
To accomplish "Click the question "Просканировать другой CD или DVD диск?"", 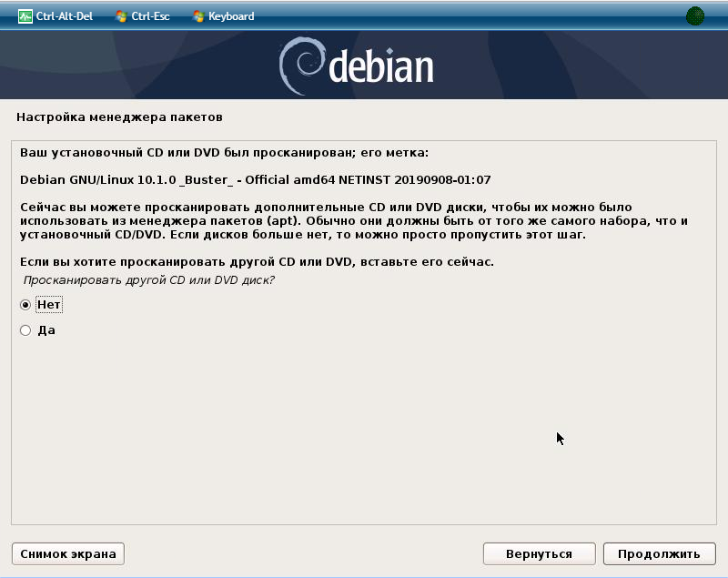I will pos(149,280).
